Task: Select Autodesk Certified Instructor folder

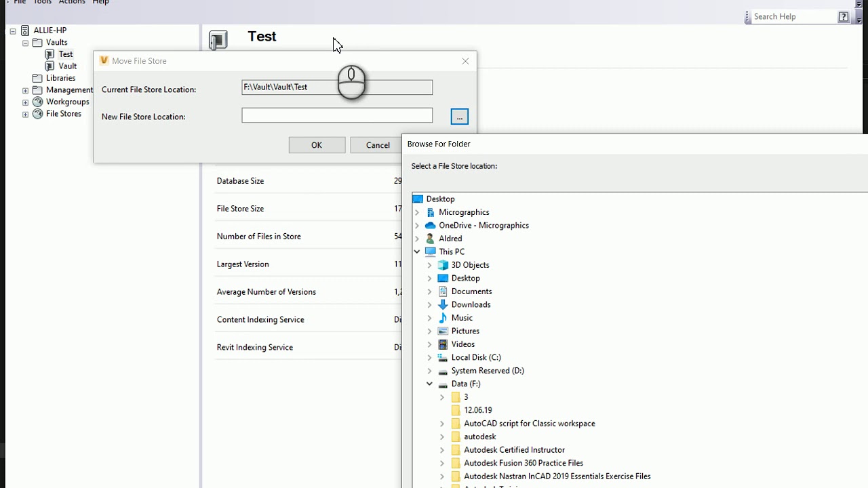Action: 514,450
